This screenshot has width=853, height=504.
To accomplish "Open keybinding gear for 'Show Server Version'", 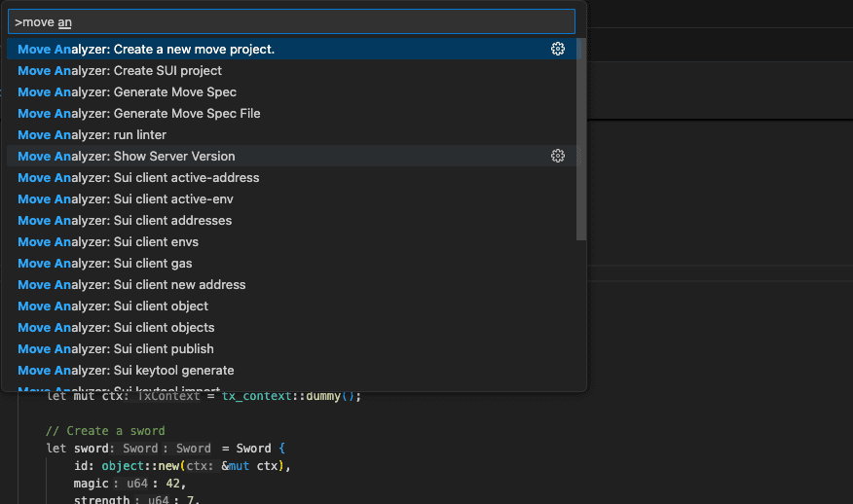I will [558, 156].
